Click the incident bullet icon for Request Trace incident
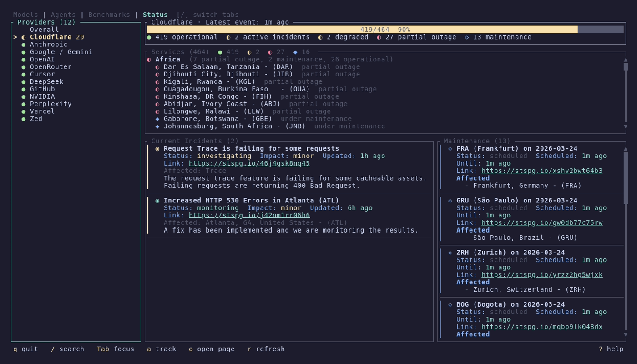 (x=157, y=148)
